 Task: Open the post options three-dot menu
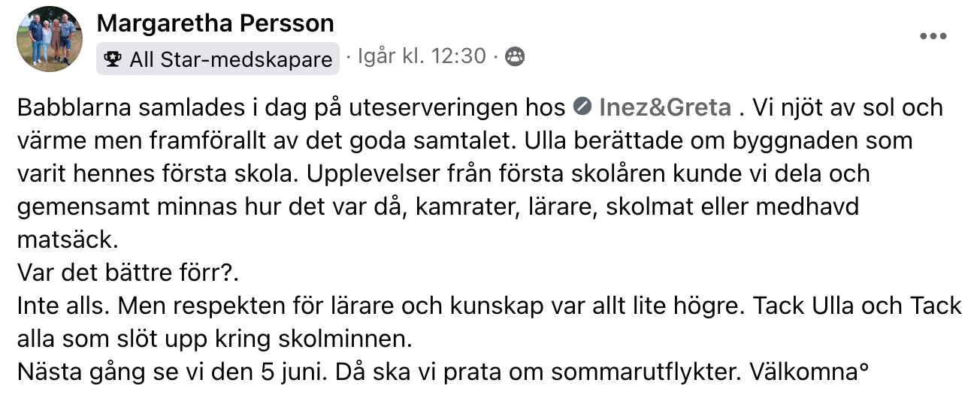point(933,36)
